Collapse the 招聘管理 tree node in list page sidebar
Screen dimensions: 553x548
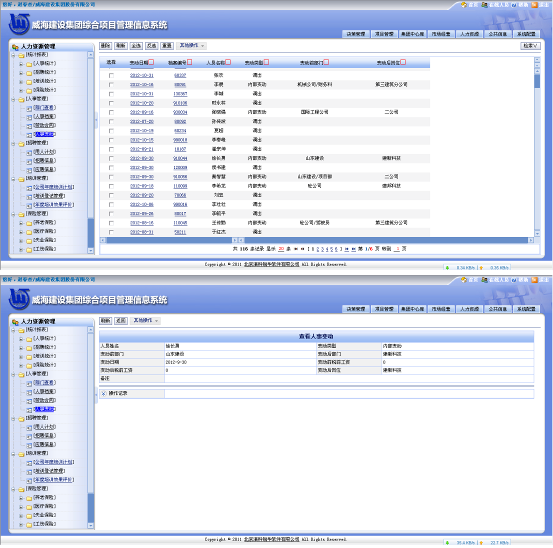coord(13,144)
